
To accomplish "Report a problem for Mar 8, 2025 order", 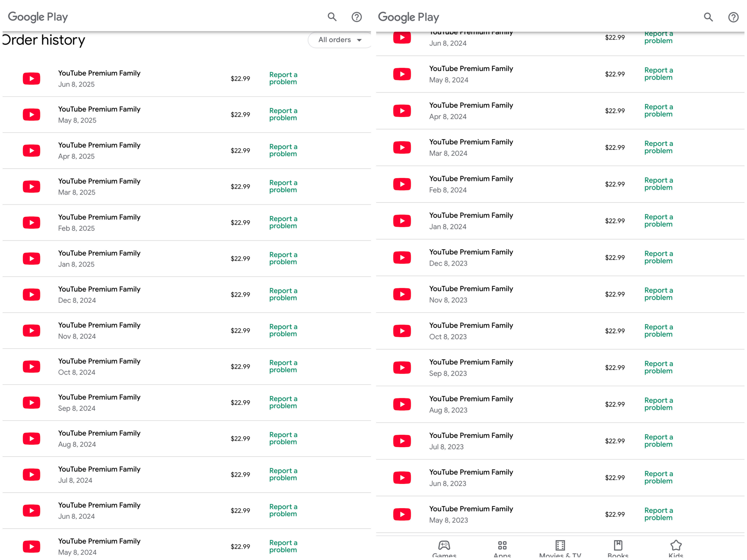I will (x=283, y=186).
